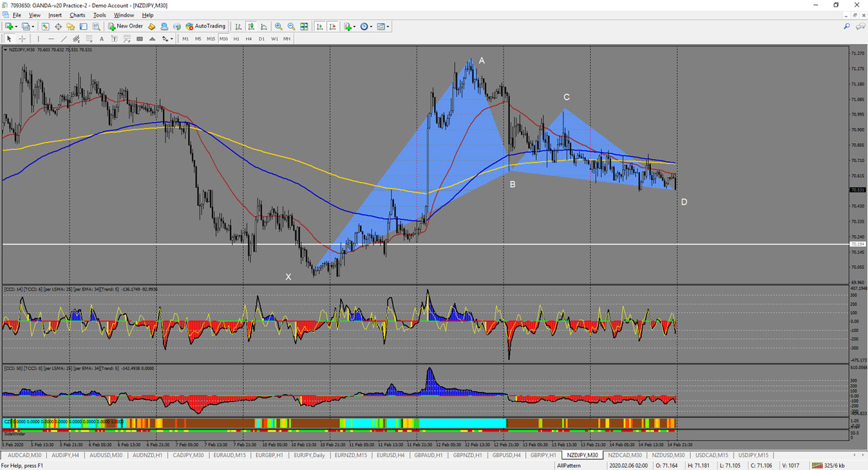868x470 pixels.
Task: Click the current price label 70.531
Action: [x=857, y=190]
